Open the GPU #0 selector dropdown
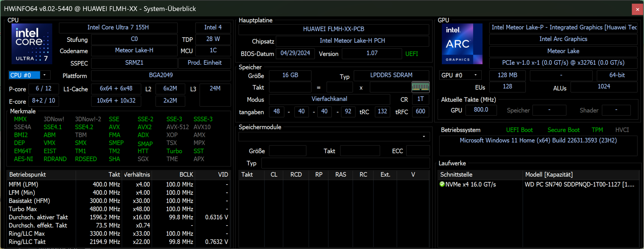This screenshot has height=249, width=644. (475, 75)
